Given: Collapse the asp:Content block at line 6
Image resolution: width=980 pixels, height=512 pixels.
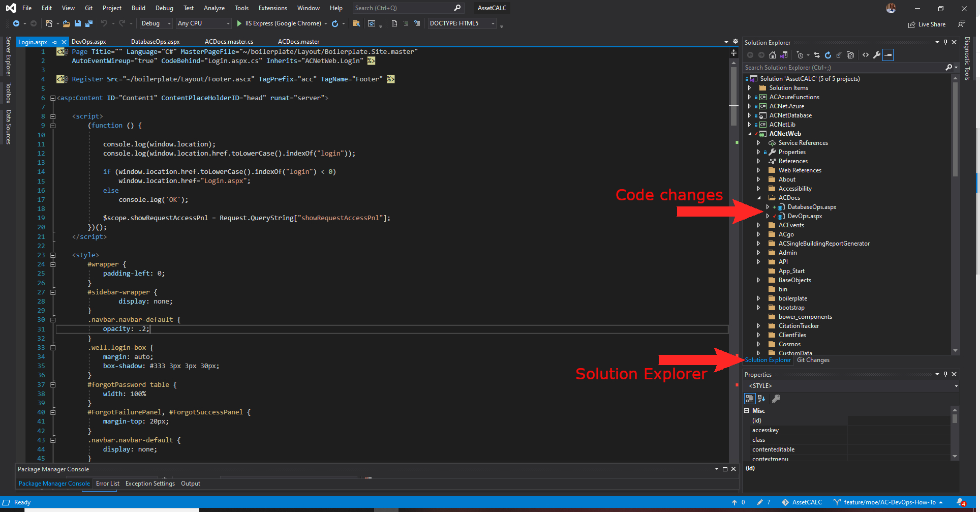Looking at the screenshot, I should [53, 98].
